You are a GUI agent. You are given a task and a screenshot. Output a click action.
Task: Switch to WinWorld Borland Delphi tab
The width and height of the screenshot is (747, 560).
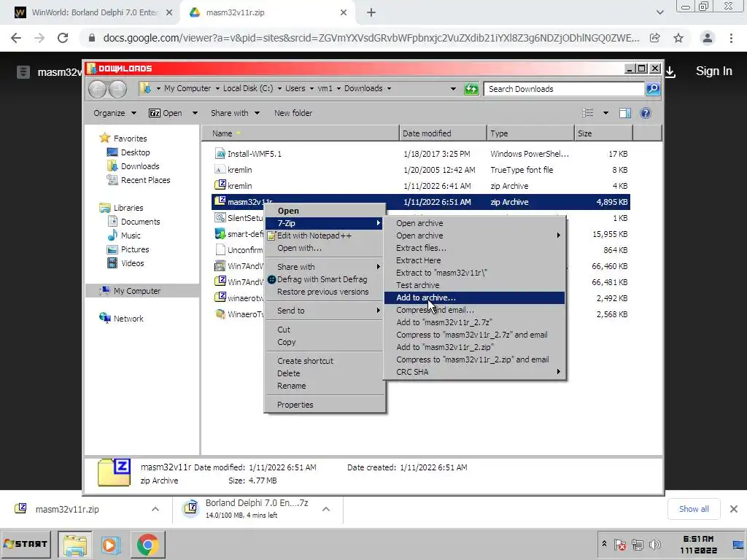click(95, 13)
